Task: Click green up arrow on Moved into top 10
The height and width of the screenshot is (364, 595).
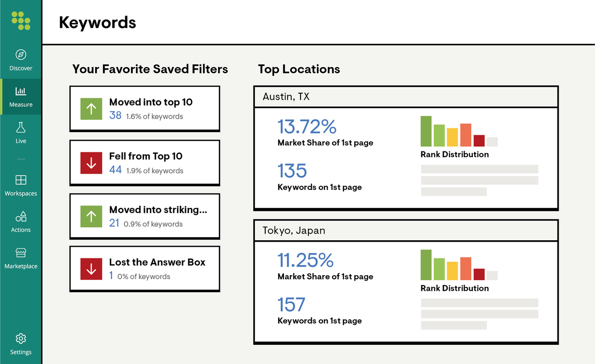Action: click(x=91, y=109)
